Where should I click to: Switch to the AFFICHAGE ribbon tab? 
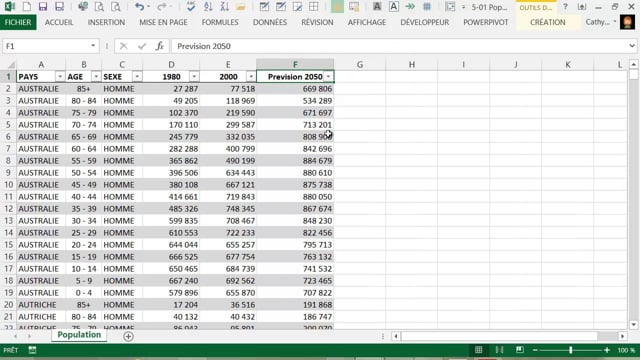(x=367, y=22)
